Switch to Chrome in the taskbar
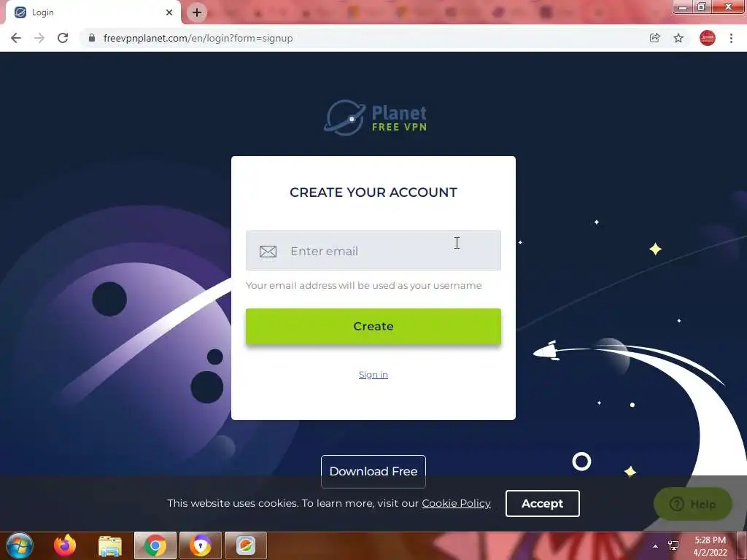This screenshot has width=747, height=560. point(155,545)
